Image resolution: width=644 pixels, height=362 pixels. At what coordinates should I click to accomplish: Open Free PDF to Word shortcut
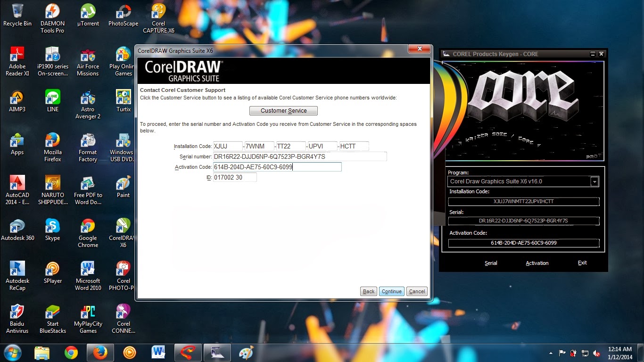coord(88,190)
